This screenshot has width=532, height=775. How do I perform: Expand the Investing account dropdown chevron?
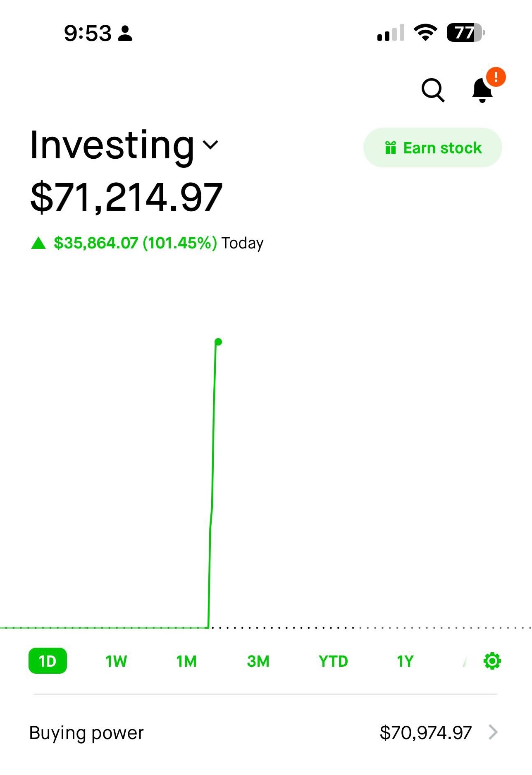click(210, 145)
